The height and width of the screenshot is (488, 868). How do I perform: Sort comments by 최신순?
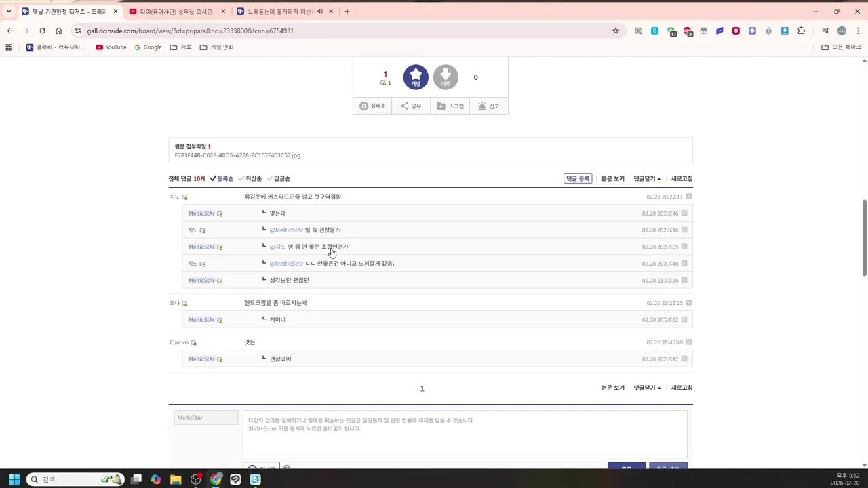coord(250,179)
